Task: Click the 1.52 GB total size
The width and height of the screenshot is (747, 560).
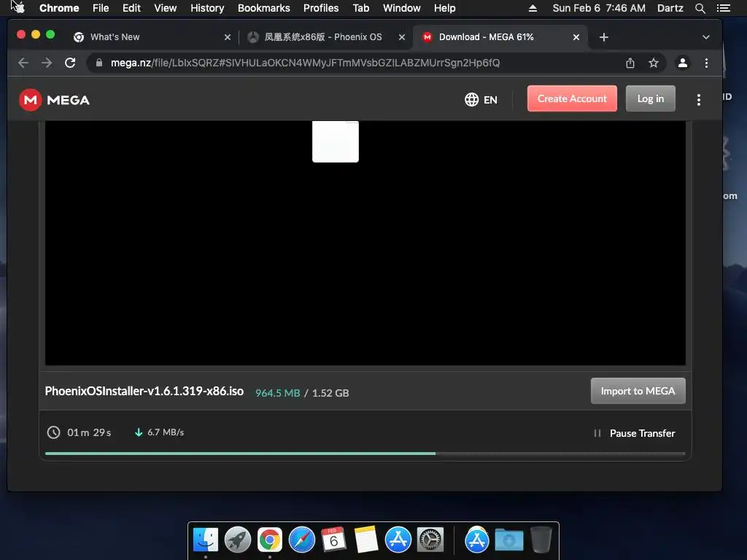Action: pyautogui.click(x=330, y=393)
